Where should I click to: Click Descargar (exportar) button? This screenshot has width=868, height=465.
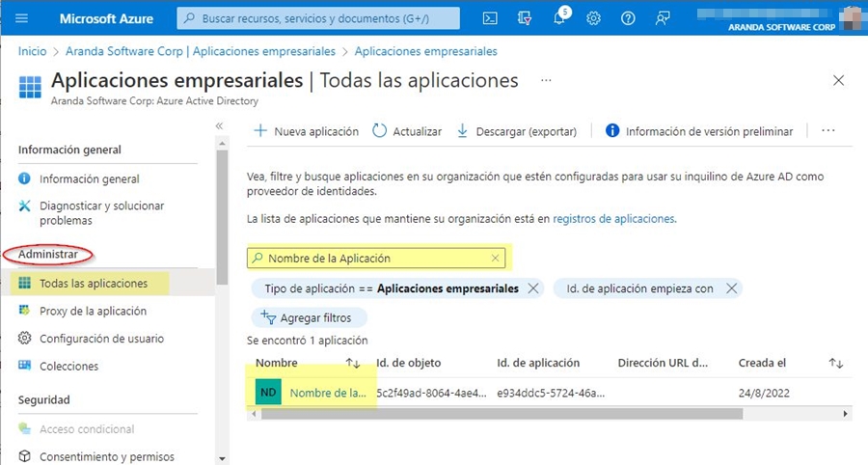516,131
